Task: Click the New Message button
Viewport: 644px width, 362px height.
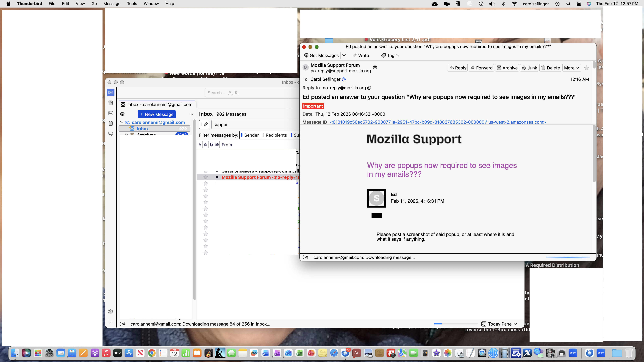Action: click(x=156, y=114)
